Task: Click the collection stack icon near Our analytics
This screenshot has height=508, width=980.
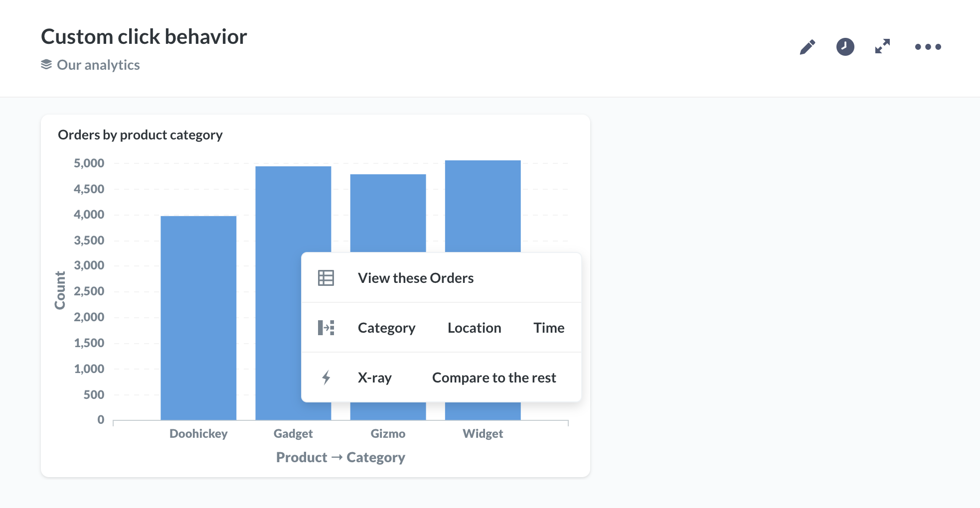Action: coord(46,65)
